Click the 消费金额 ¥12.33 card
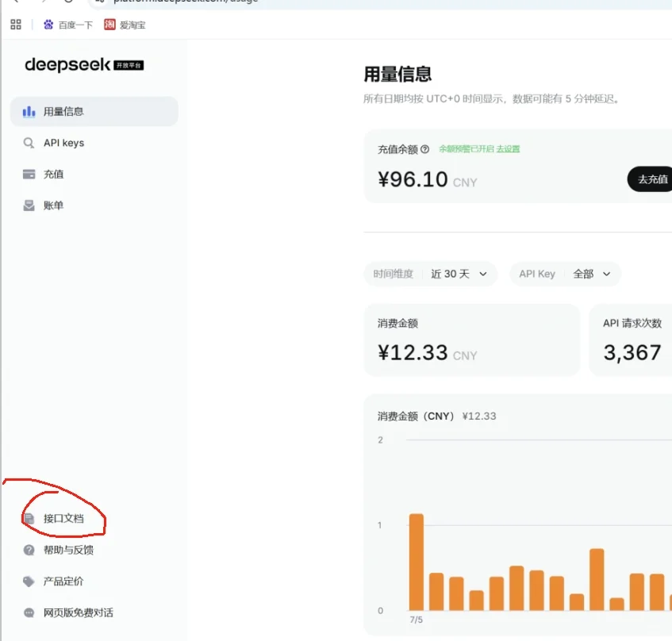The height and width of the screenshot is (641, 672). [x=471, y=340]
